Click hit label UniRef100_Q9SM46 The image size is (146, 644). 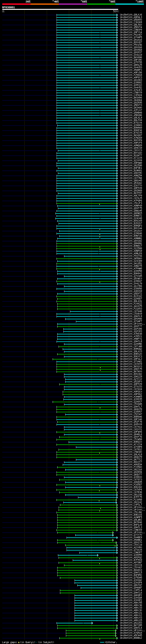pyautogui.click(x=131, y=319)
